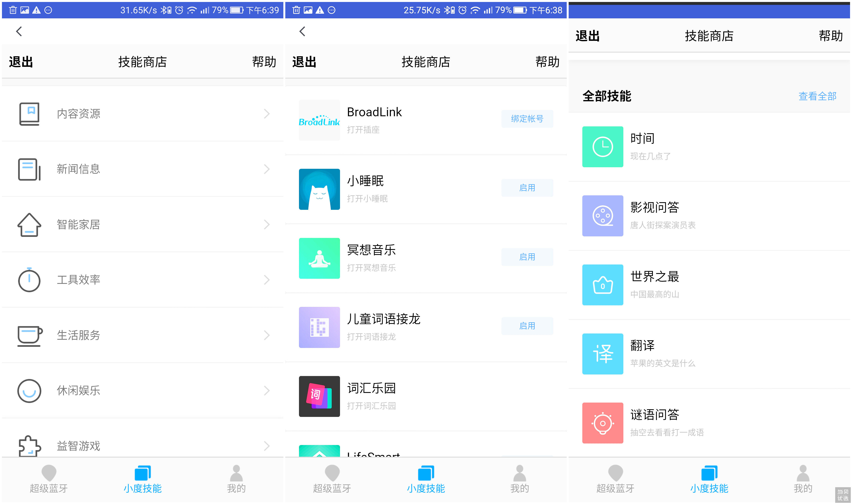Open the 谜语问答 riddle lightbulb icon
The height and width of the screenshot is (504, 852).
(x=602, y=423)
